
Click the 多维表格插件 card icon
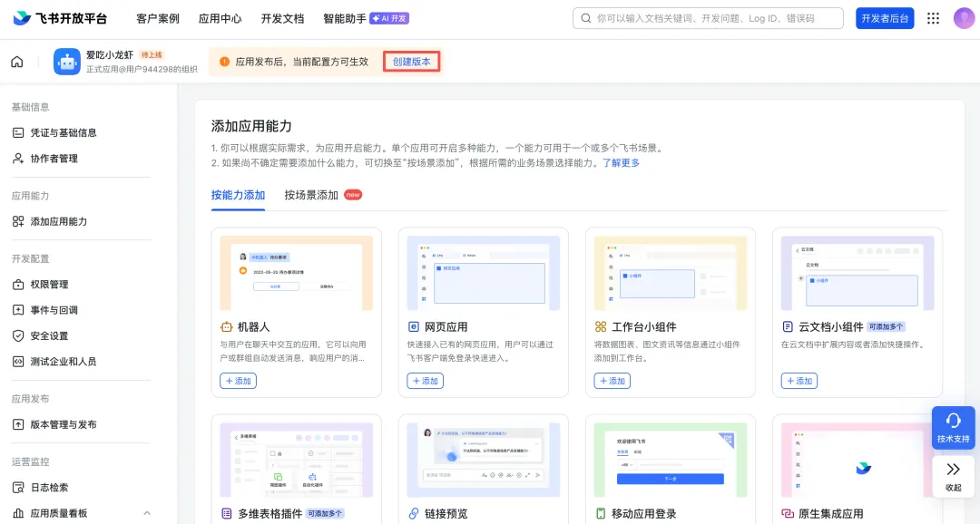pos(226,513)
